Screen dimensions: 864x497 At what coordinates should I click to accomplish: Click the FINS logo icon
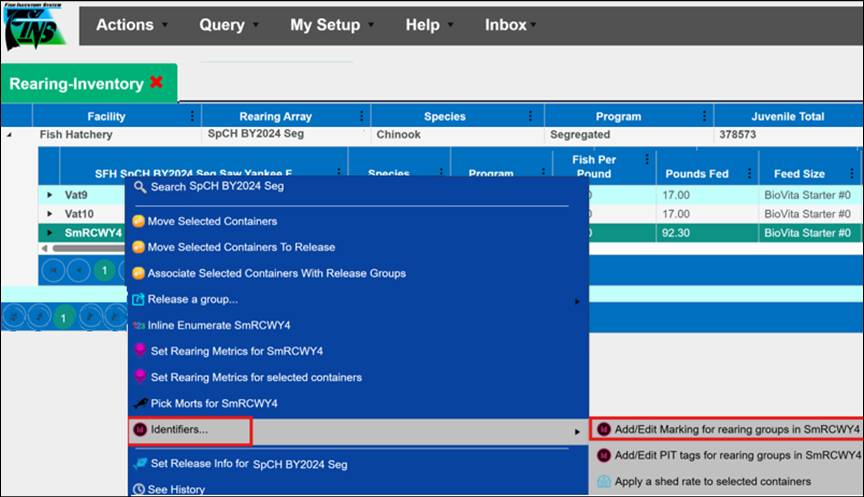(35, 27)
